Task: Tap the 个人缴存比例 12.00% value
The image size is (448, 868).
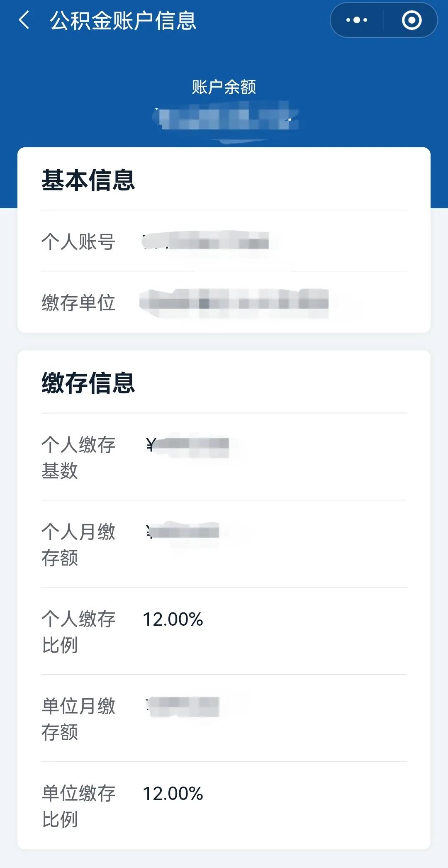Action: [172, 619]
